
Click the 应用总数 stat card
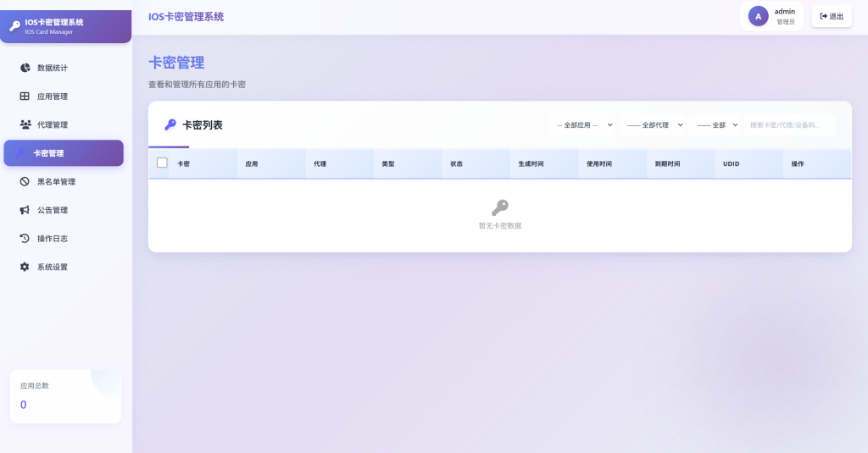pyautogui.click(x=65, y=396)
